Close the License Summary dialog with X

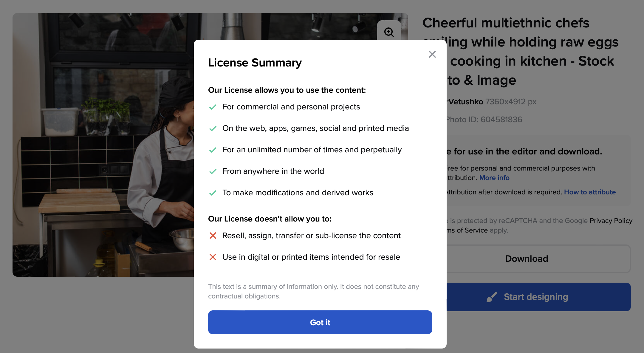[x=432, y=54]
